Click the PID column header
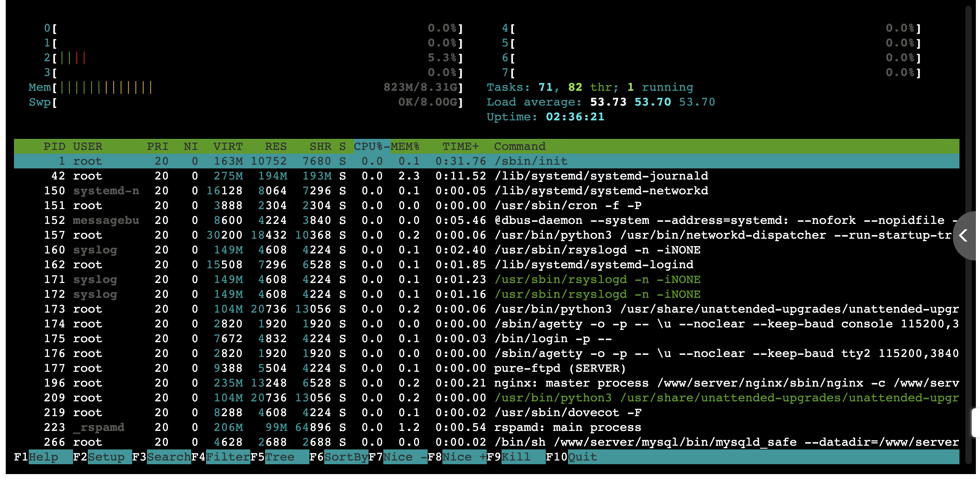Image resolution: width=980 pixels, height=479 pixels. point(54,146)
